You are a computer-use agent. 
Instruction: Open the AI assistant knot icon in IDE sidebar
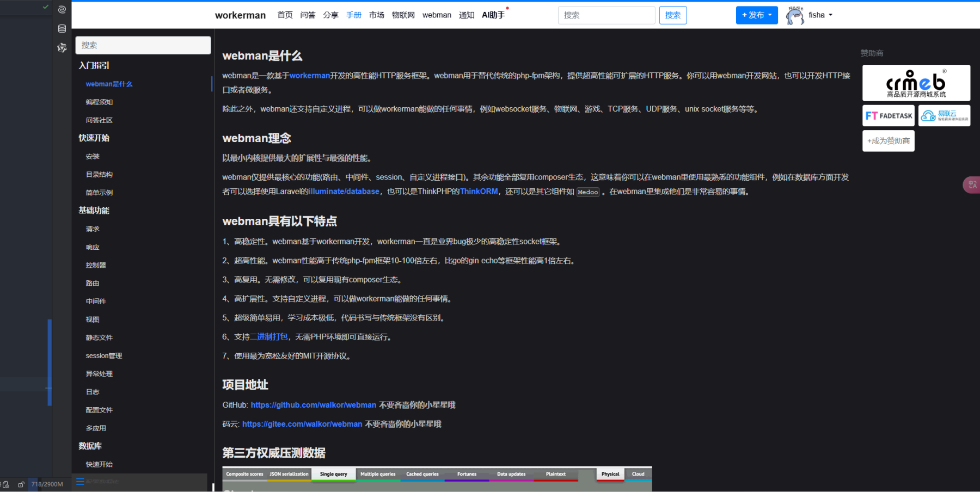pos(62,48)
